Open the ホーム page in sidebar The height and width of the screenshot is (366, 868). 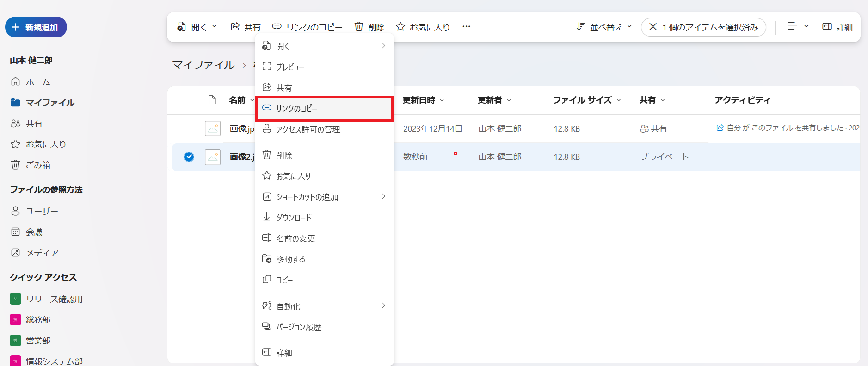point(31,82)
